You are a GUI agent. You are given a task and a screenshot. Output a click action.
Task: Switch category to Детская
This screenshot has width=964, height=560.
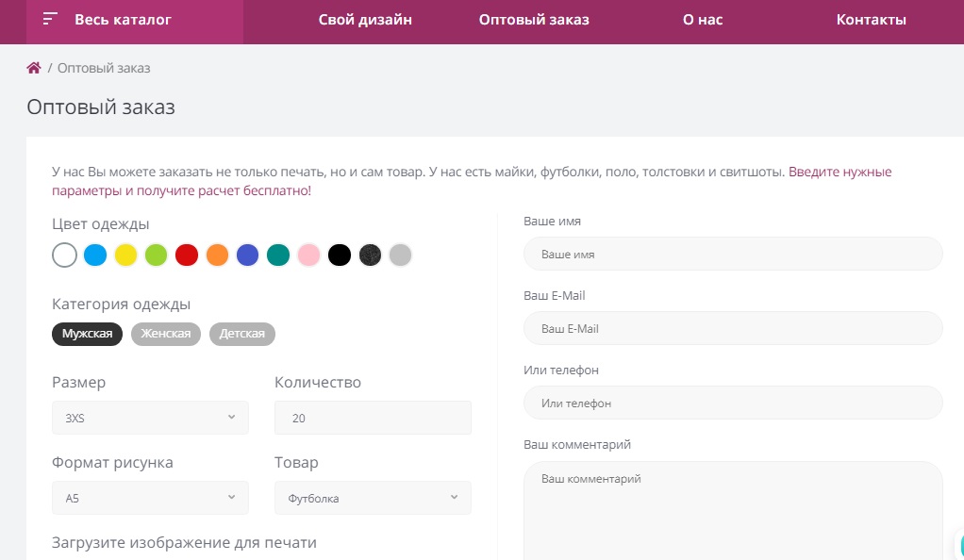pyautogui.click(x=242, y=334)
